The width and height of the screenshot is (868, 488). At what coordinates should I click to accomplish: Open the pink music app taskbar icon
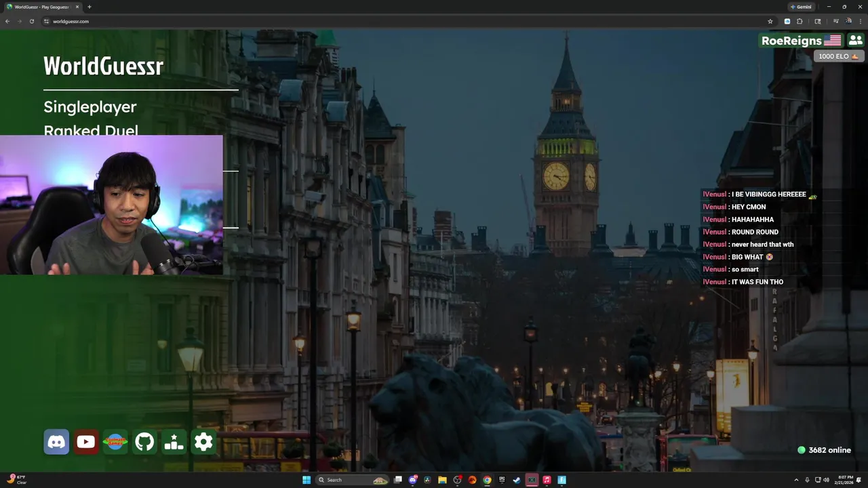pos(547,480)
